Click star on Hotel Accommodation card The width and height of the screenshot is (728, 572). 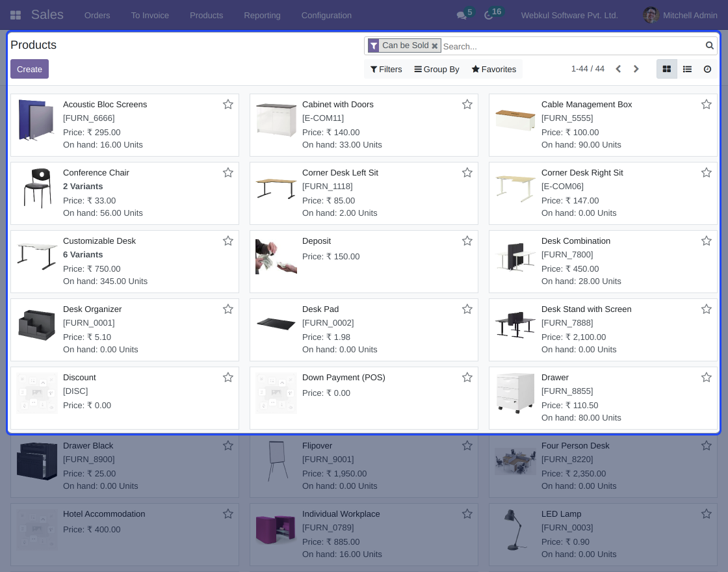[x=228, y=514]
